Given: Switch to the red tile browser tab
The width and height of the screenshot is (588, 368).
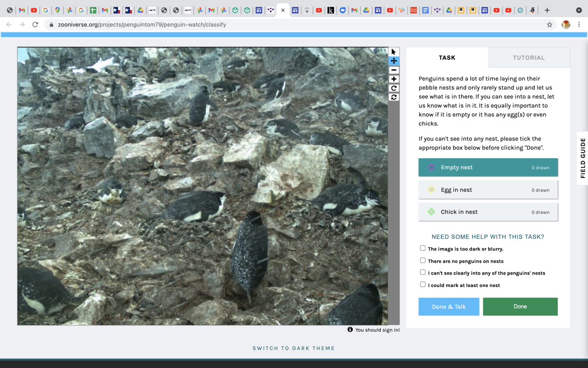Looking at the screenshot, I should click(x=413, y=10).
